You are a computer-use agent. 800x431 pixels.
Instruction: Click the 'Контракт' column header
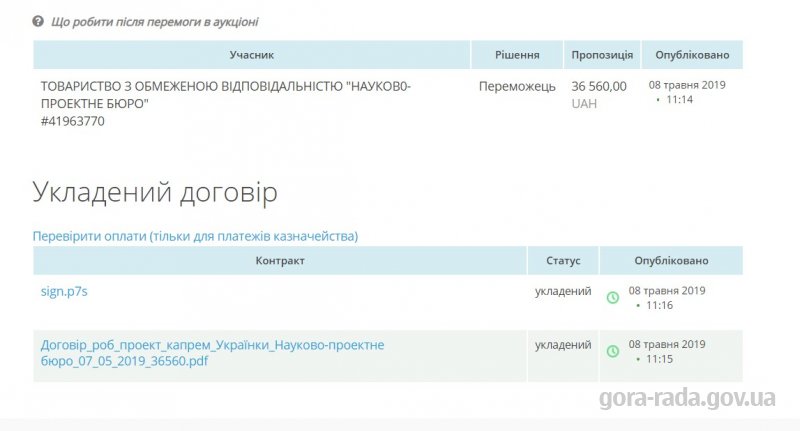click(280, 261)
